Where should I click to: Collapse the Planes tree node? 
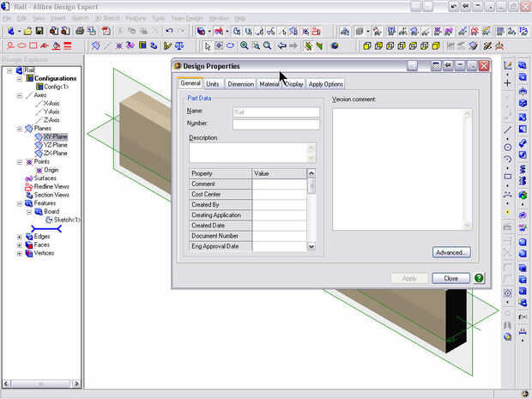pyautogui.click(x=20, y=129)
